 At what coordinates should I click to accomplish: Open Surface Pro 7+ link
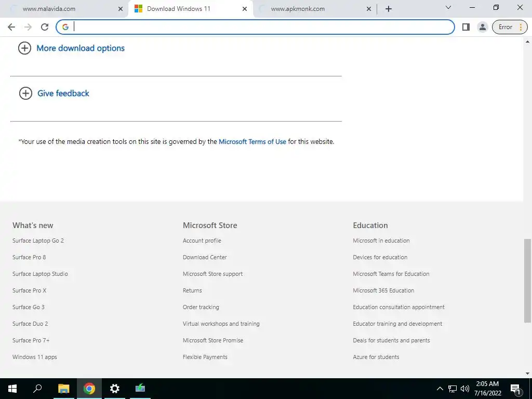31,340
